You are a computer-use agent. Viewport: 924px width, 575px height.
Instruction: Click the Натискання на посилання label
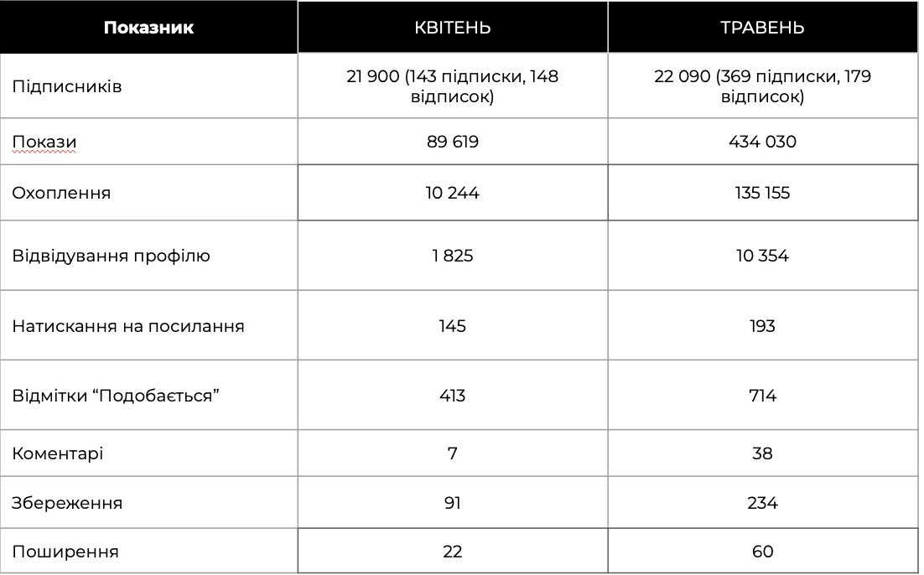point(128,325)
